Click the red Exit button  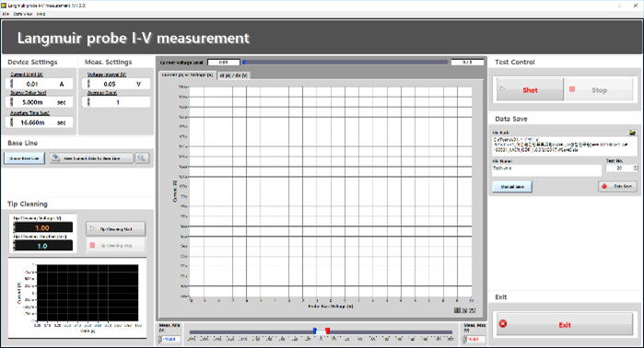pyautogui.click(x=565, y=325)
